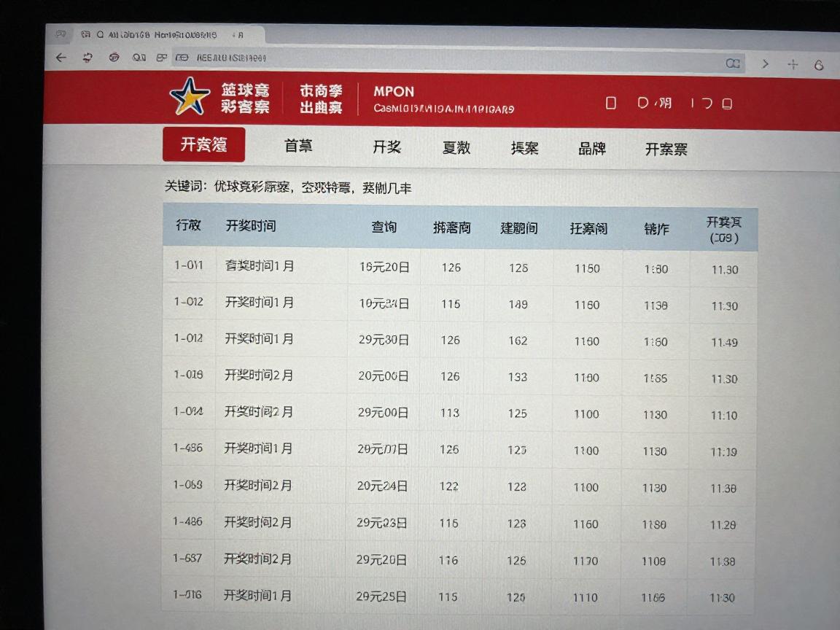Click the right chevron beside the address bar

tap(765, 64)
